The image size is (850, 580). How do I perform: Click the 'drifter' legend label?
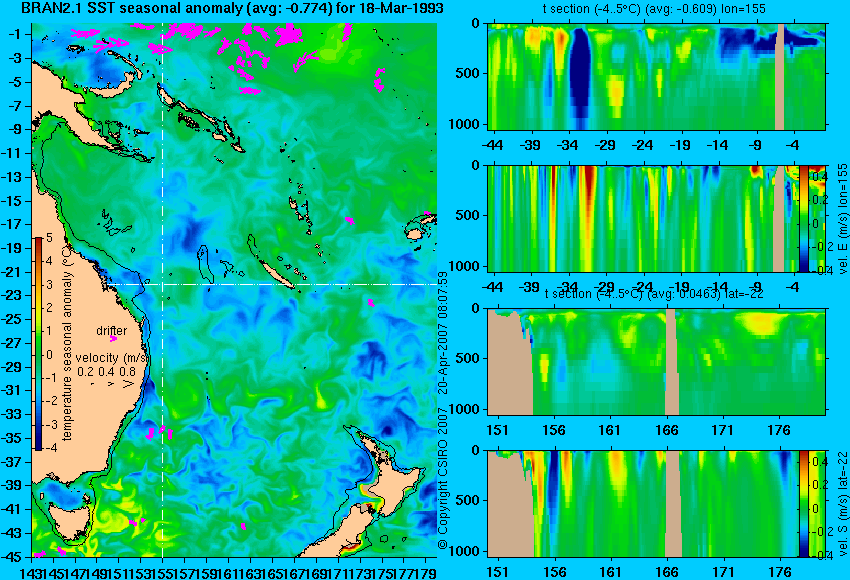click(112, 331)
